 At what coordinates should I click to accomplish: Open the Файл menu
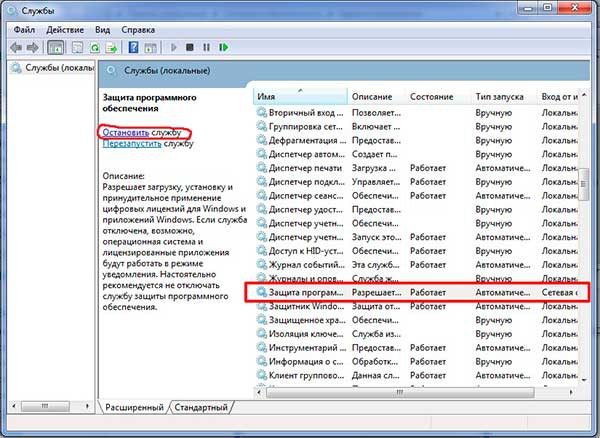click(24, 30)
